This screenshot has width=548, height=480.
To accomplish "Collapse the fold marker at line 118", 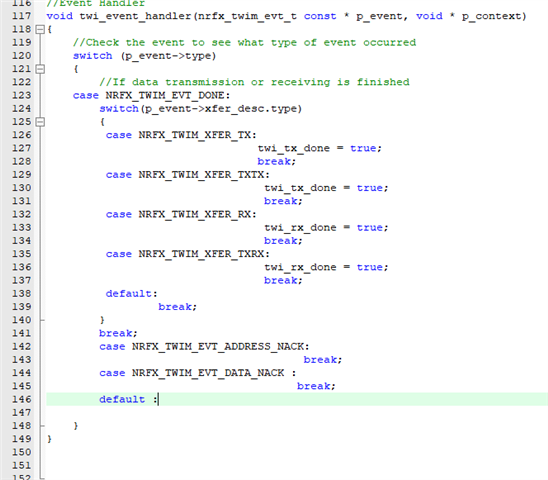I will [x=41, y=29].
